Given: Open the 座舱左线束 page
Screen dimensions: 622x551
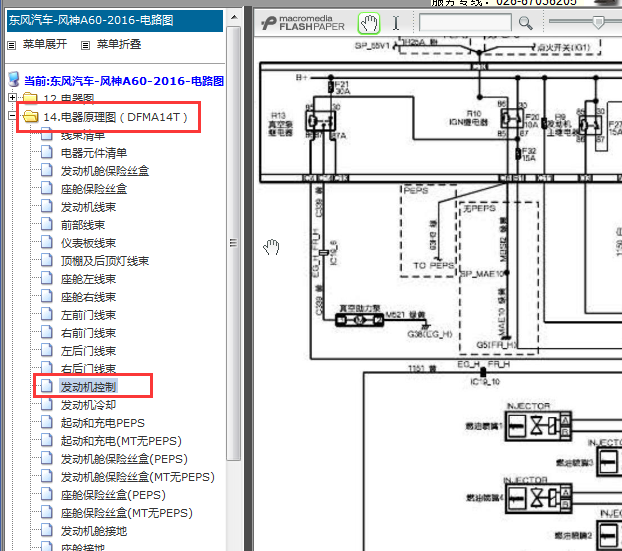Looking at the screenshot, I should click(x=88, y=279).
